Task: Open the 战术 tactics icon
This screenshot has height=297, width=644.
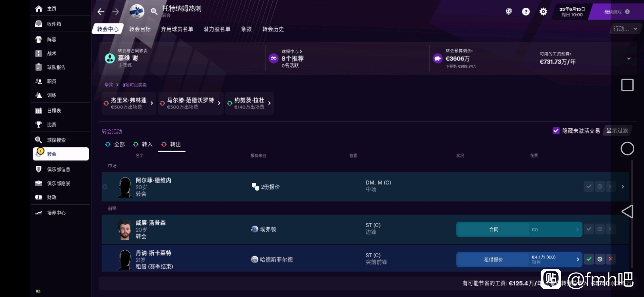Action: click(39, 53)
